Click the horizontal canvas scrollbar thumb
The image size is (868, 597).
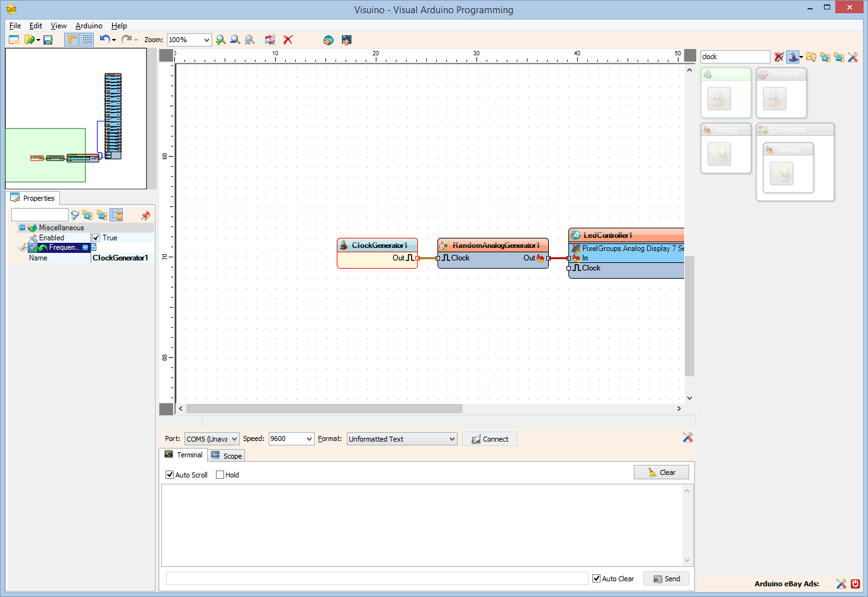[324, 409]
